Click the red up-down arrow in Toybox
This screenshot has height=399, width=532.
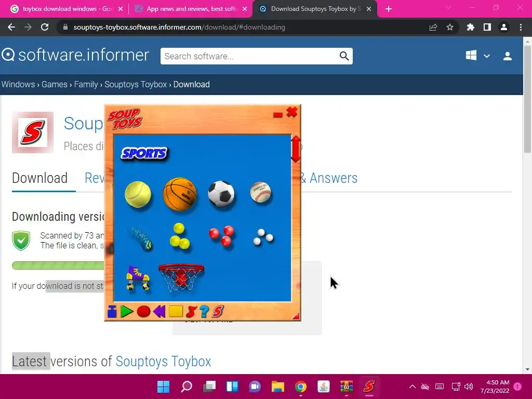coord(296,149)
